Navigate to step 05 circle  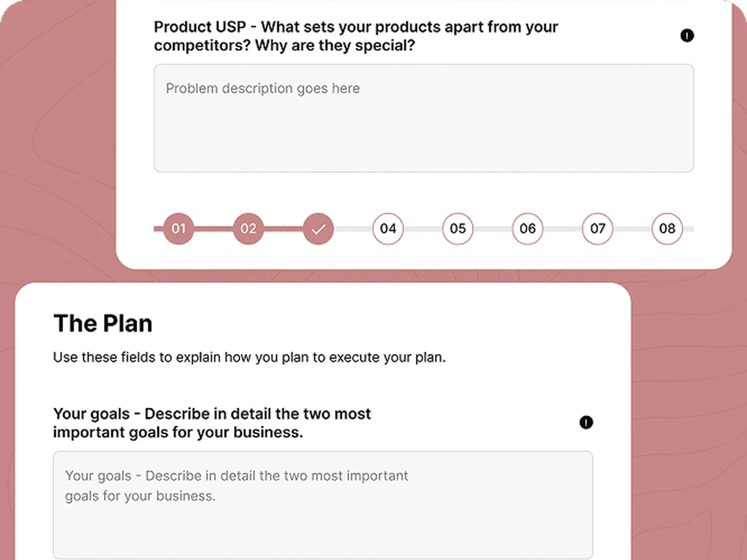point(458,229)
